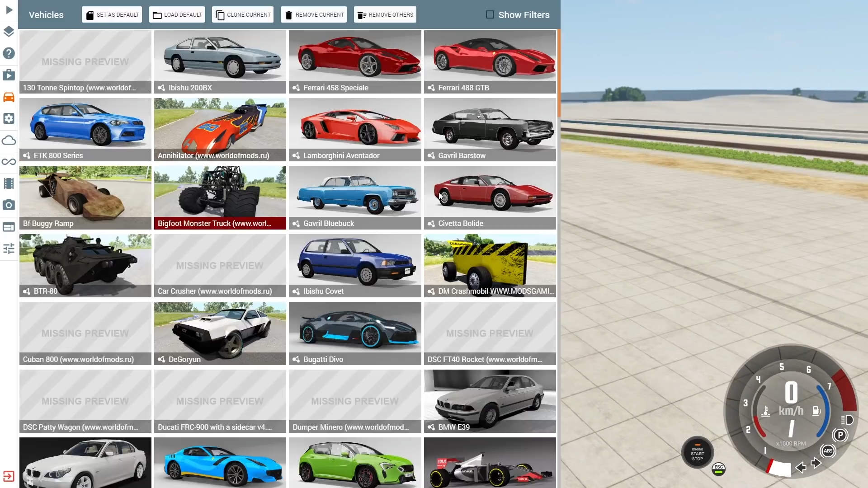Click the red exit icon at bottom-left
This screenshot has width=868, height=488.
tap(9, 476)
